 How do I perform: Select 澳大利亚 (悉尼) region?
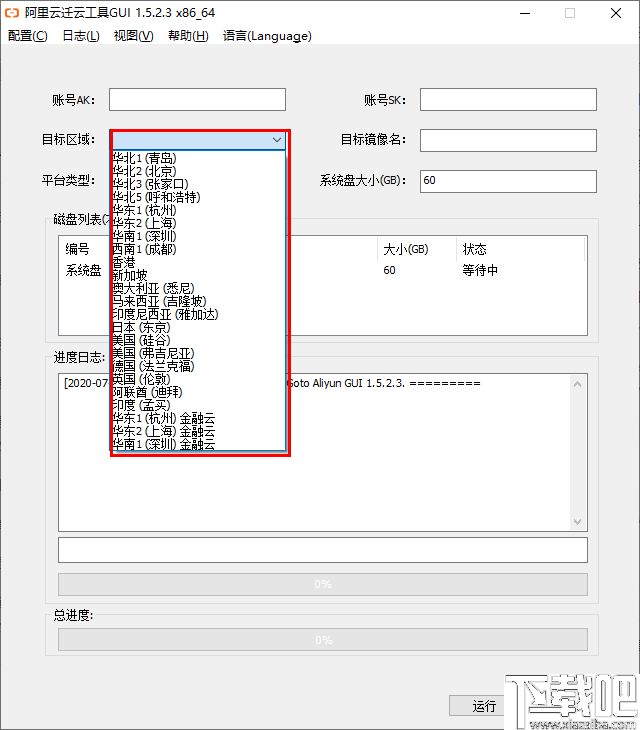pyautogui.click(x=198, y=289)
